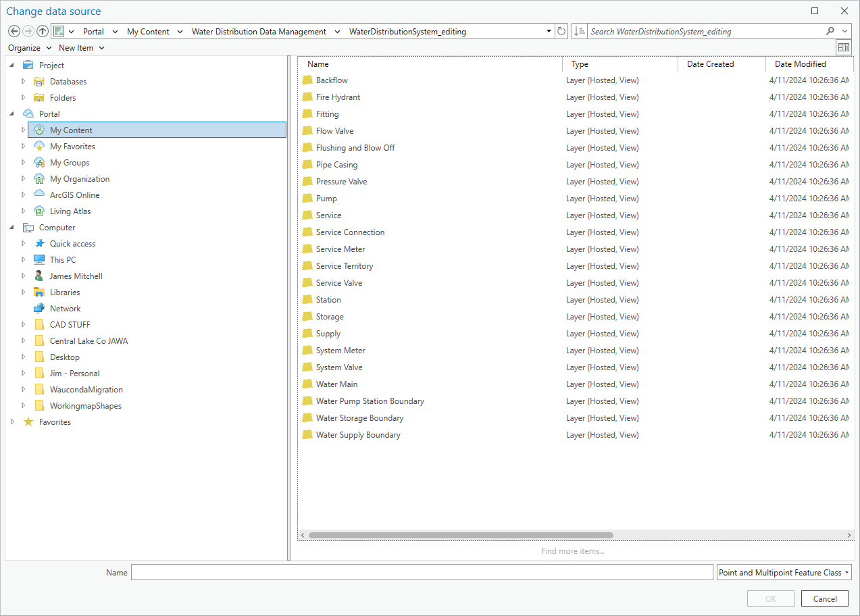Image resolution: width=860 pixels, height=616 pixels.
Task: Select the Water Pump Station Boundary layer
Action: point(370,401)
